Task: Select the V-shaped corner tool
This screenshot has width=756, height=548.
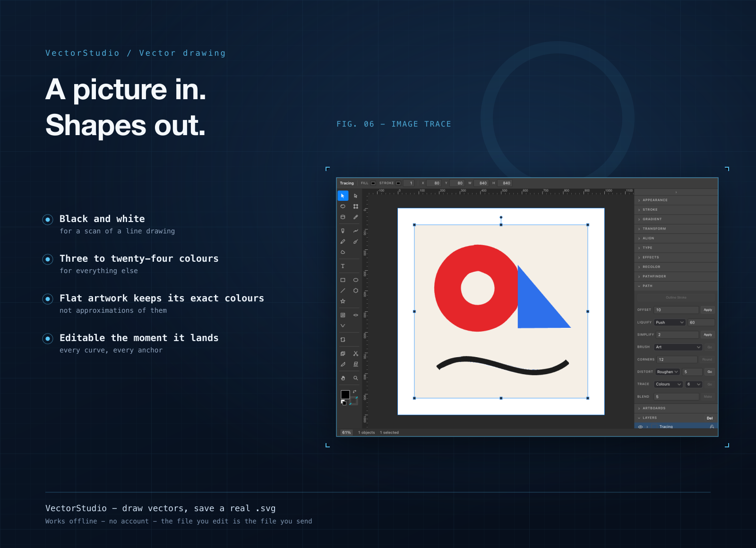Action: (343, 325)
